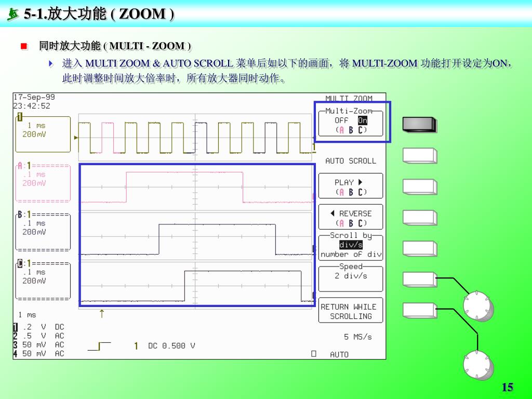
Task: Click the channel 1 square wave display
Action: pyautogui.click(x=195, y=137)
